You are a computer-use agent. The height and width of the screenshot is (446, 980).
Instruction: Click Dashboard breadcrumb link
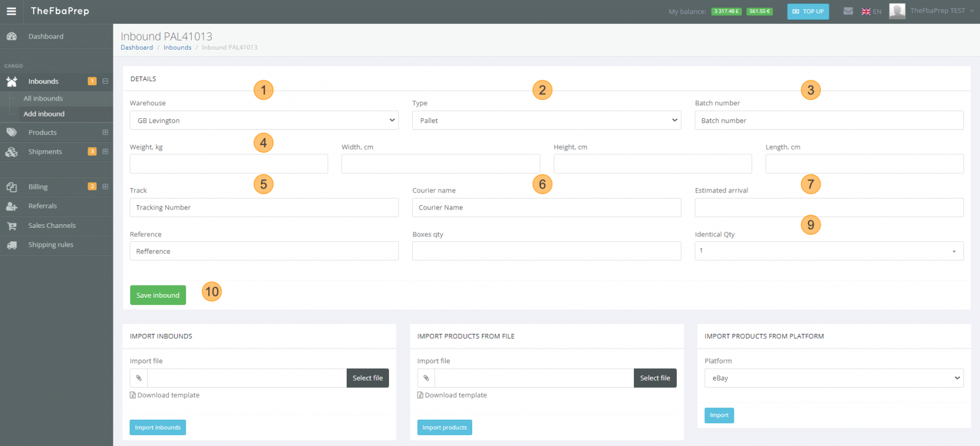pos(137,47)
